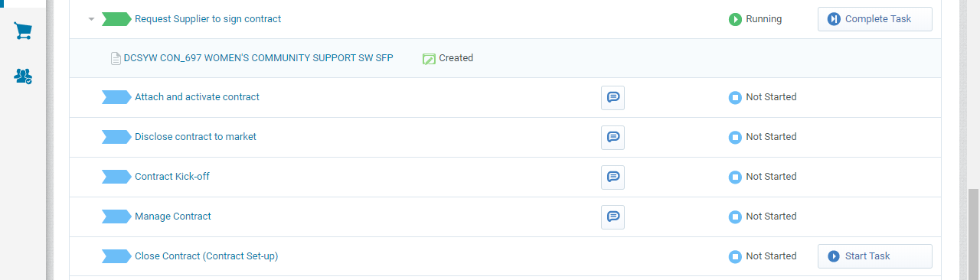980x280 pixels.
Task: Open comment icon for Manage Contract
Action: point(612,217)
